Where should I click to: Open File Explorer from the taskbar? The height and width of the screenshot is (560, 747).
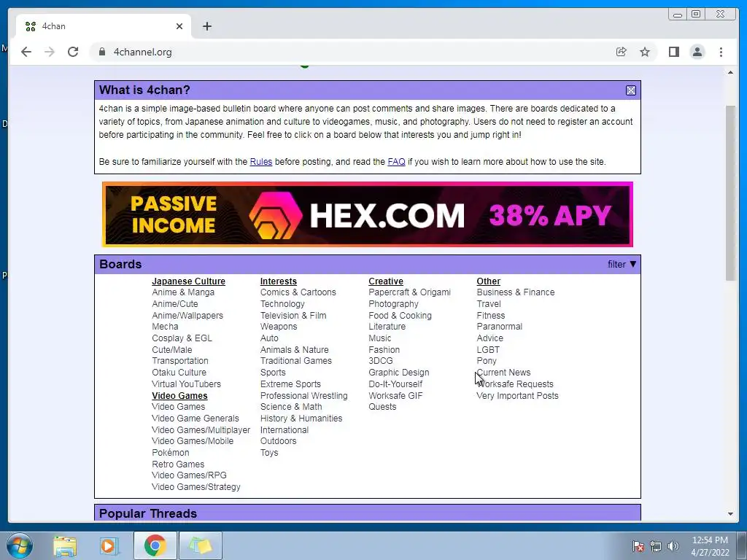tap(65, 545)
